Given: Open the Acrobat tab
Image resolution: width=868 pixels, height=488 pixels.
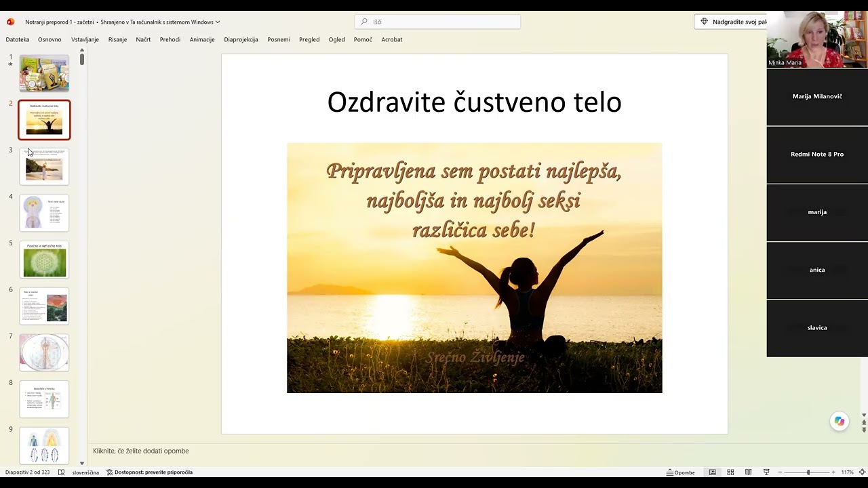Looking at the screenshot, I should click(392, 39).
